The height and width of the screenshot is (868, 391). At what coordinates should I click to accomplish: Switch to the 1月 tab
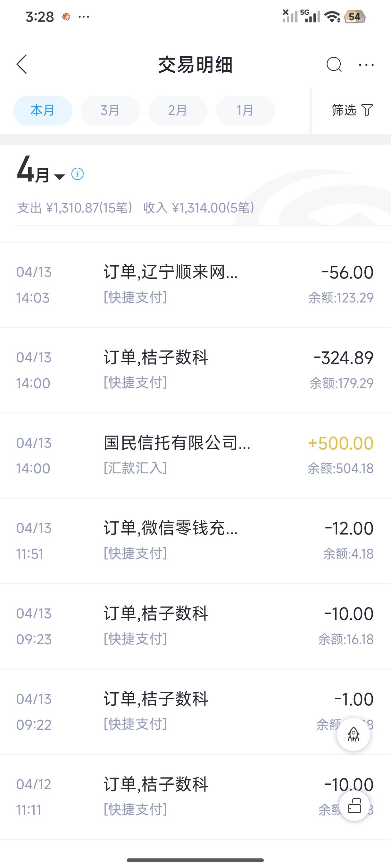[x=245, y=110]
